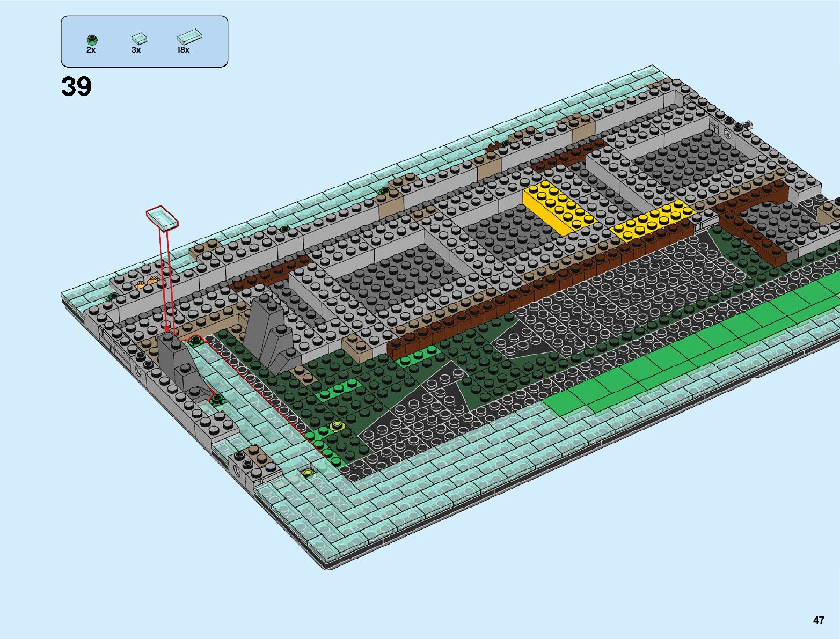Screen dimensions: 840x639
Task: Select the brown arch piece
Action: (753, 220)
